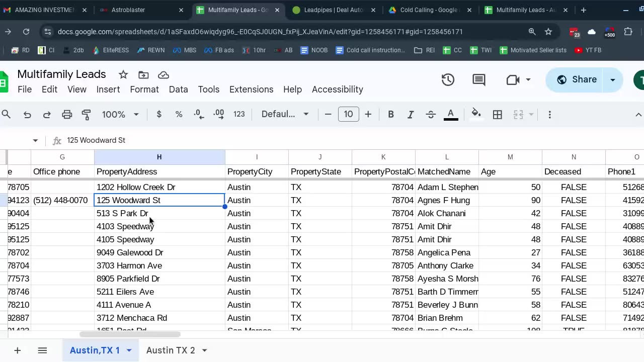Select the Agnes F Hung cell
The width and height of the screenshot is (644, 362).
click(447, 200)
